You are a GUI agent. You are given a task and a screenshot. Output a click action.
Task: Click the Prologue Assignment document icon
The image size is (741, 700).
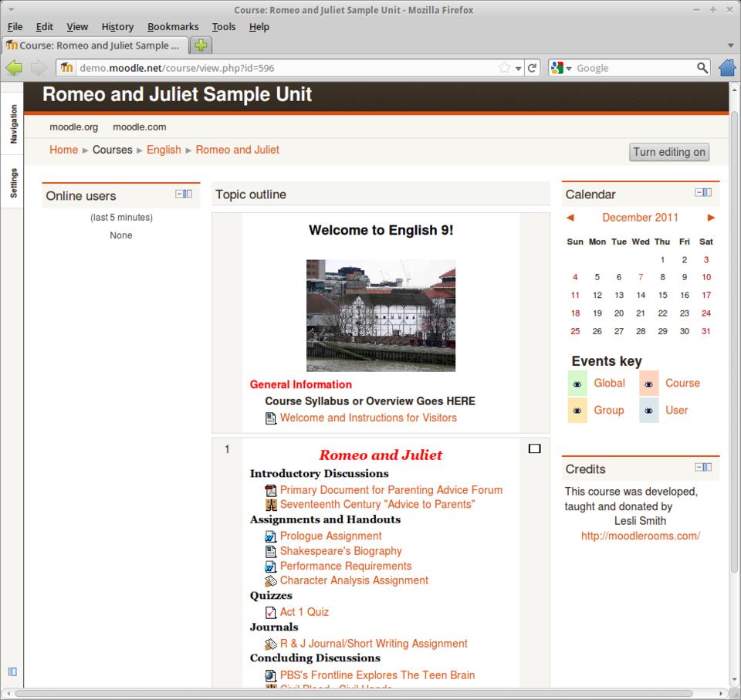coord(271,536)
